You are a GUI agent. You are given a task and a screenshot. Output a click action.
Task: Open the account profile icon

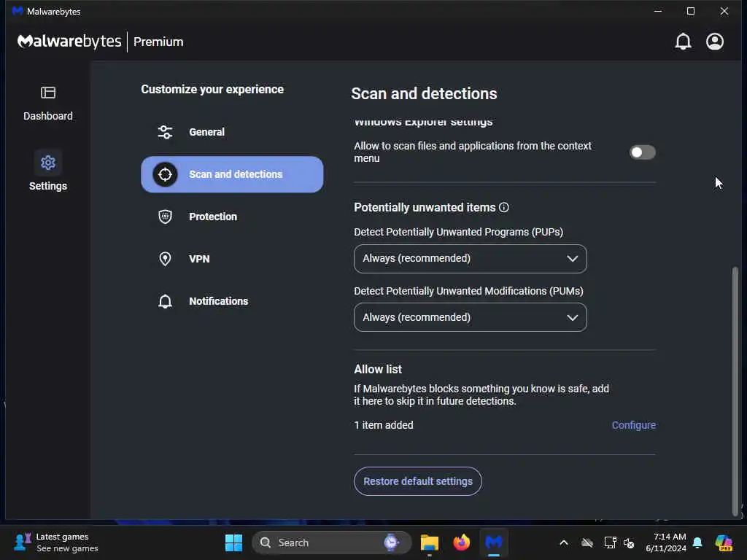point(715,42)
